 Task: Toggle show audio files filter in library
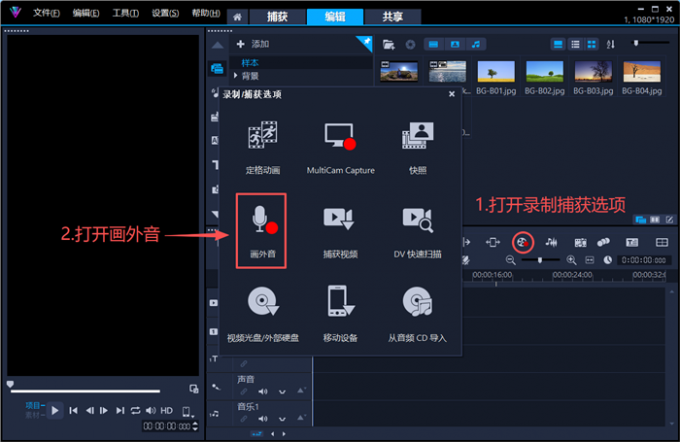pyautogui.click(x=476, y=44)
